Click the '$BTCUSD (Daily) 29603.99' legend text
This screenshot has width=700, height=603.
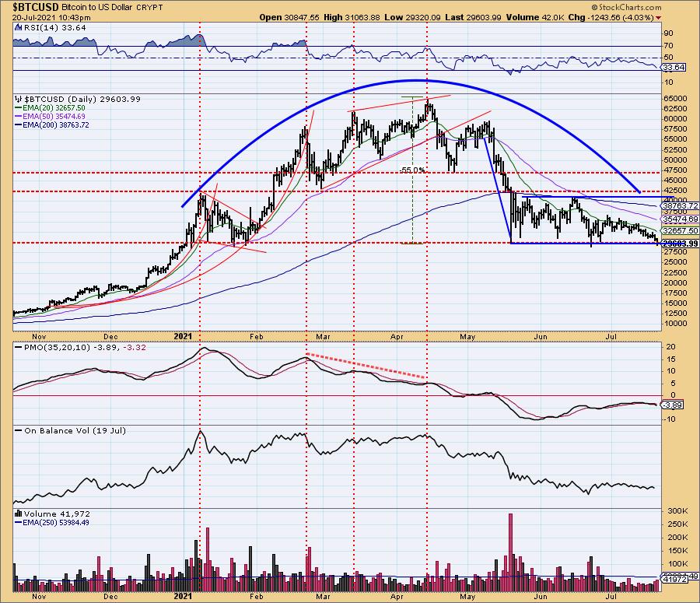82,99
